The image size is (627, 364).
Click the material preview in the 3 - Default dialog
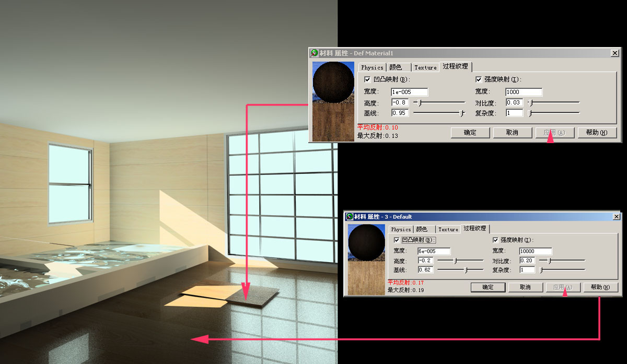pyautogui.click(x=366, y=260)
